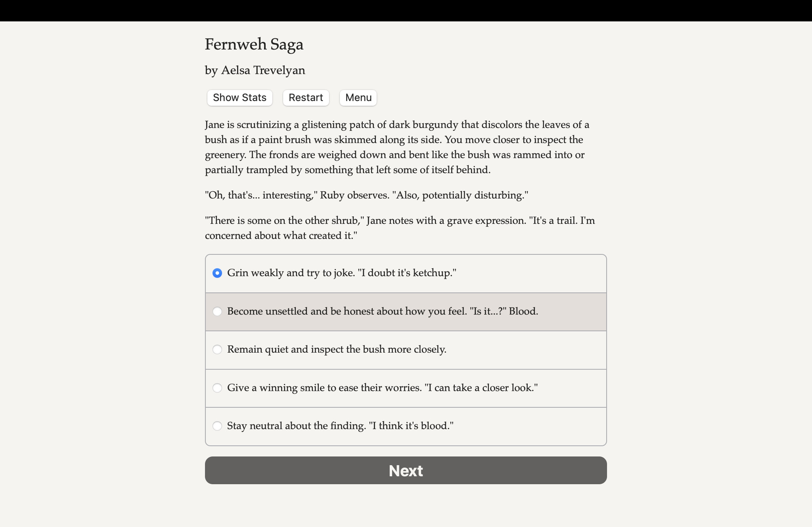The height and width of the screenshot is (527, 812).
Task: Restart the story
Action: [306, 97]
